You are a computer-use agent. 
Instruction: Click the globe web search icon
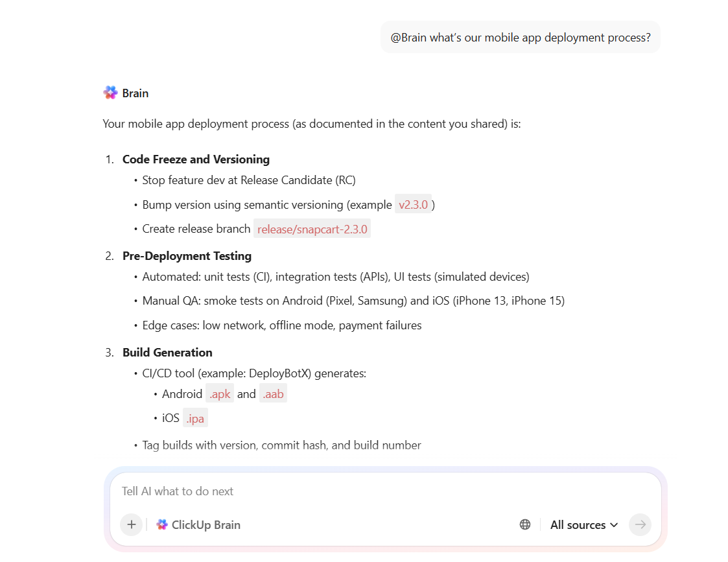coord(525,524)
